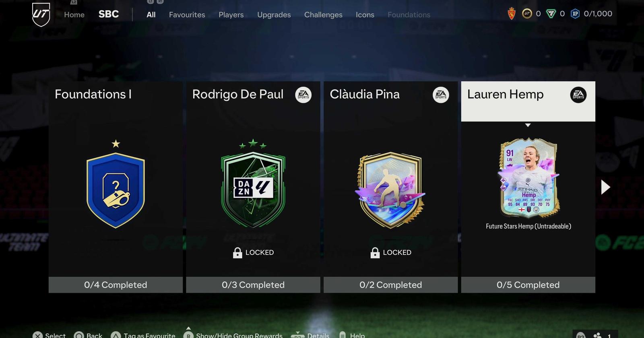Click the club crest icon in header

[x=512, y=14]
